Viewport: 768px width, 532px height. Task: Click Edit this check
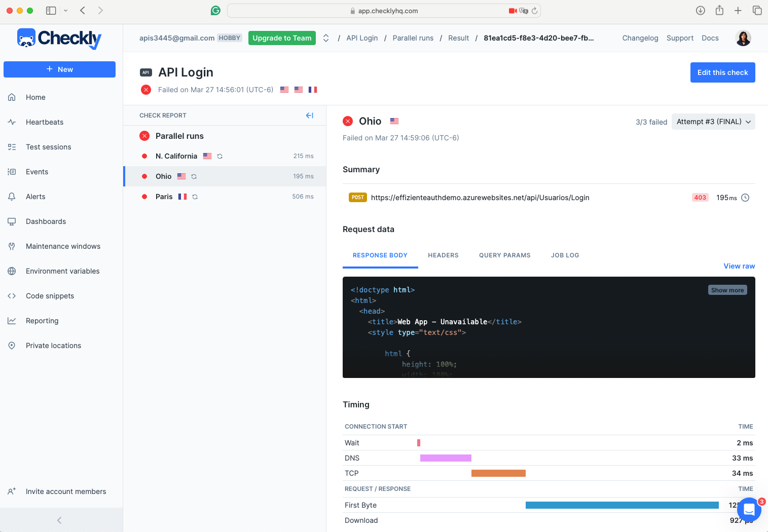pyautogui.click(x=723, y=72)
